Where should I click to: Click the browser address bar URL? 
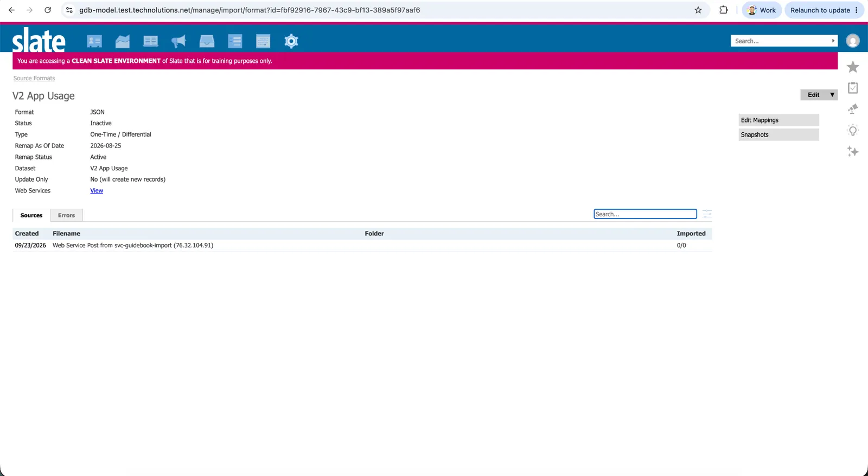pyautogui.click(x=250, y=10)
